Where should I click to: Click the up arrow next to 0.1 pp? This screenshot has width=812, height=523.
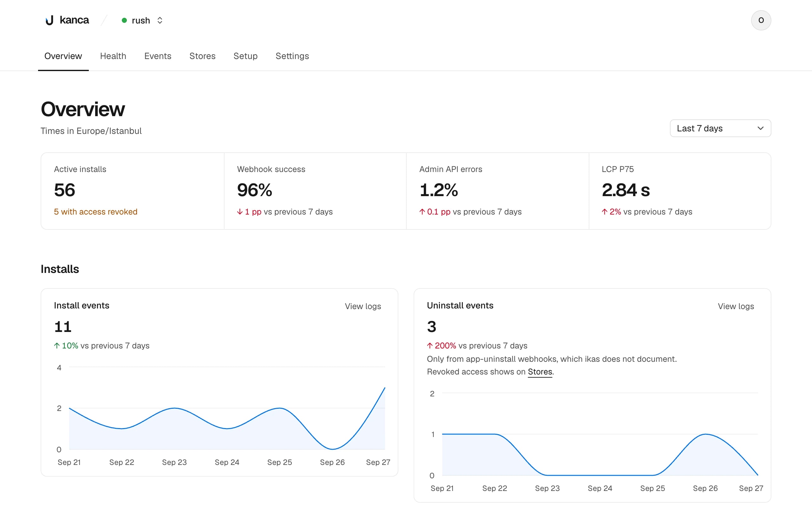[422, 212]
